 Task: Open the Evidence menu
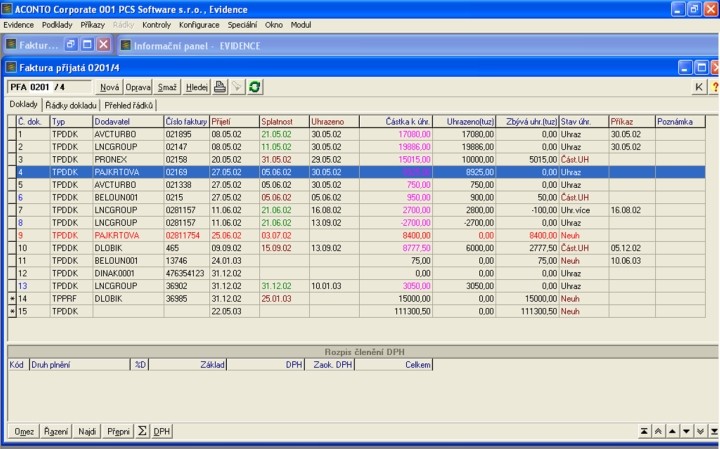coord(19,24)
